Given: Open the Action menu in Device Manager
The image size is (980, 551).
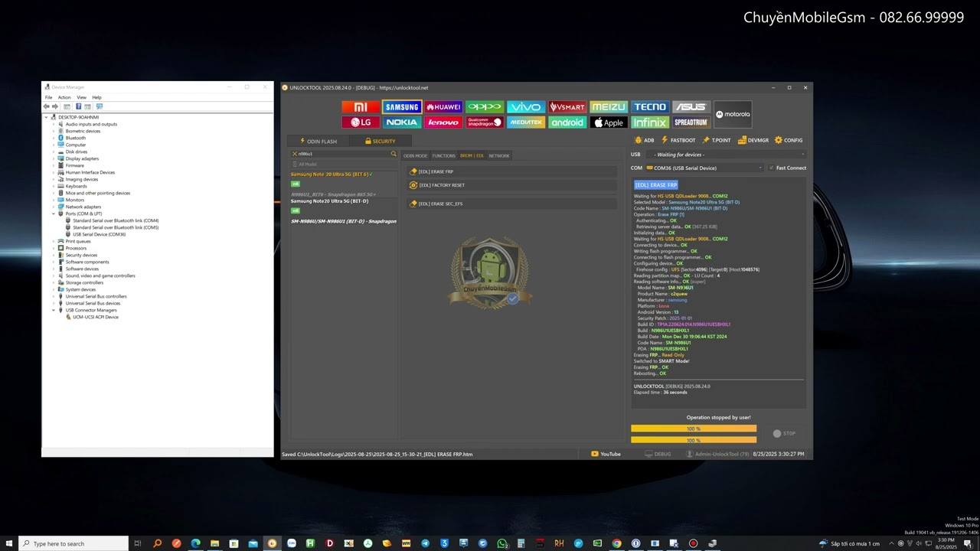Looking at the screenshot, I should point(64,97).
